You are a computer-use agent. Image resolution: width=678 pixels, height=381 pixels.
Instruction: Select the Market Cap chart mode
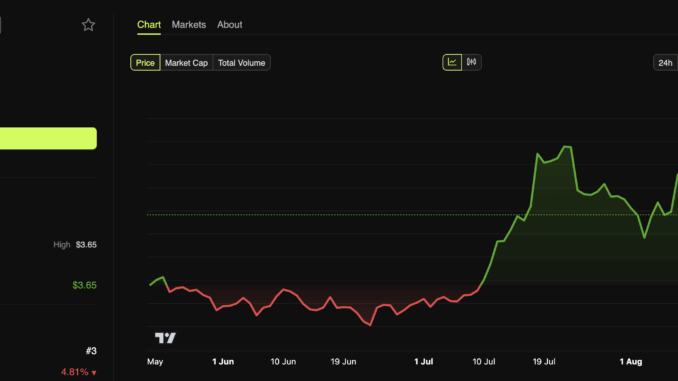(186, 63)
